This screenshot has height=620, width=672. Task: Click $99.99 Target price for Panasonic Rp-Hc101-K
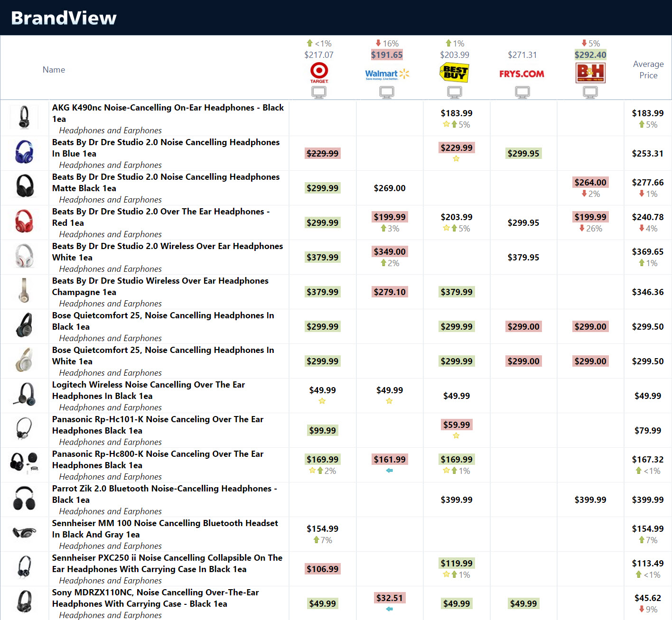[322, 431]
